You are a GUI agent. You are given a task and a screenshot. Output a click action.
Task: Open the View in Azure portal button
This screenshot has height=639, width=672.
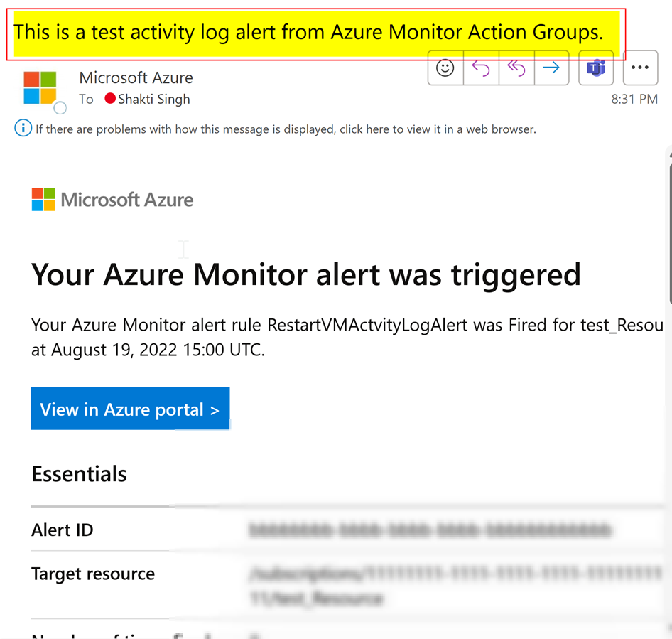pyautogui.click(x=130, y=409)
